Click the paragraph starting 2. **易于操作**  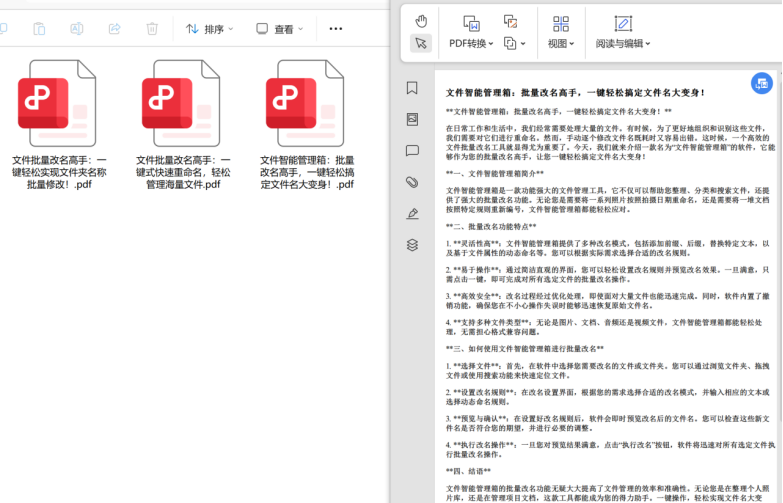(x=608, y=274)
